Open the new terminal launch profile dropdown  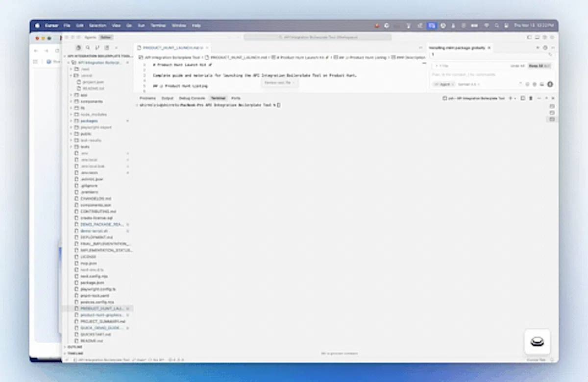[x=515, y=98]
